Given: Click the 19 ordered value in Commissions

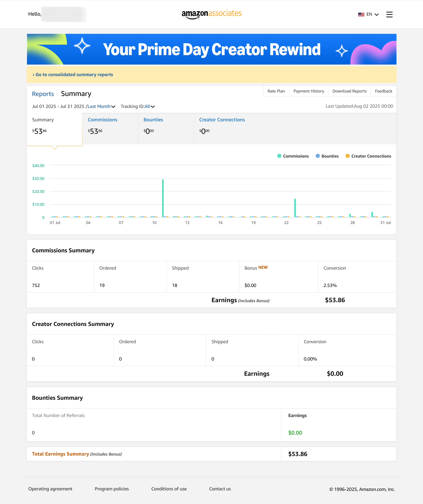Looking at the screenshot, I should [102, 285].
